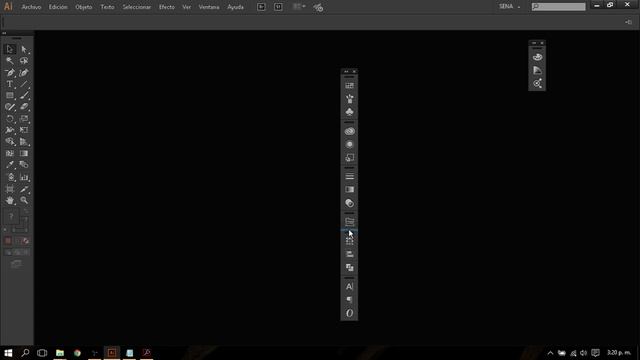Select the Perspective Grid tool
Viewport: 640px width, 360px height.
pos(24,142)
